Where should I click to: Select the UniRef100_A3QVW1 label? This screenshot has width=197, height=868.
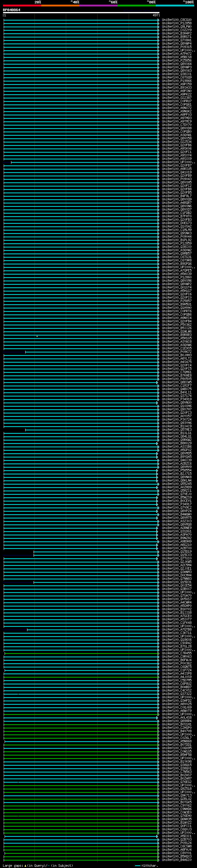click(176, 135)
